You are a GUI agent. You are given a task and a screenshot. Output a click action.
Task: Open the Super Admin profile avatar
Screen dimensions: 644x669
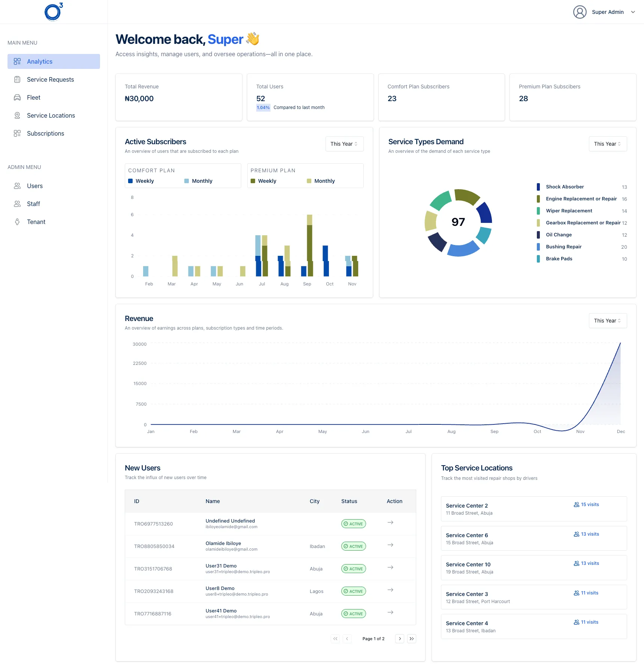(x=580, y=12)
